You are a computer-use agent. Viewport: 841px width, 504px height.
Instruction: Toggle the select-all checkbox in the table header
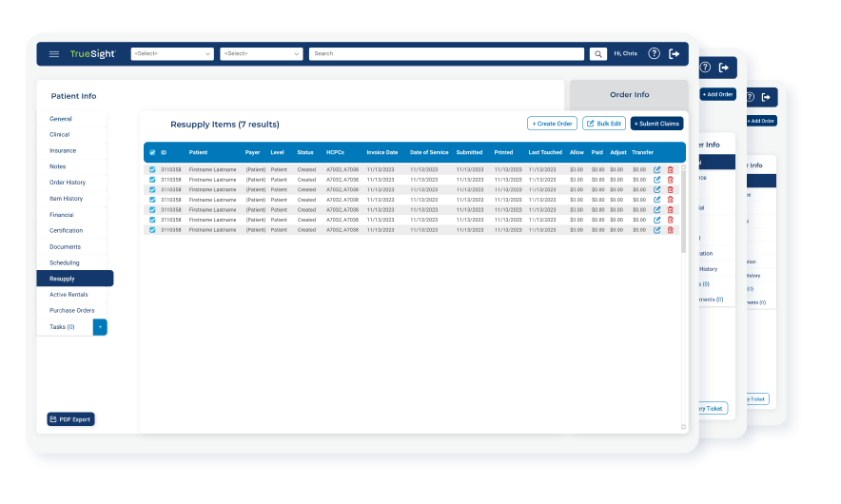click(x=152, y=153)
